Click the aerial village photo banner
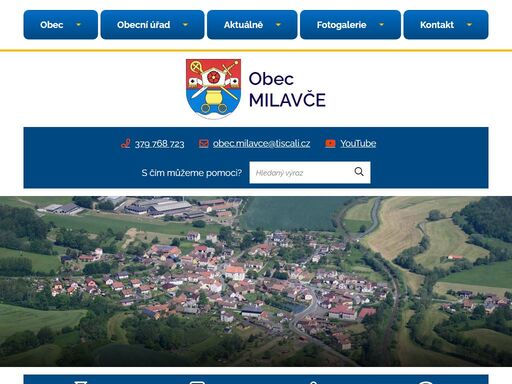The width and height of the screenshot is (512, 384). click(x=256, y=281)
